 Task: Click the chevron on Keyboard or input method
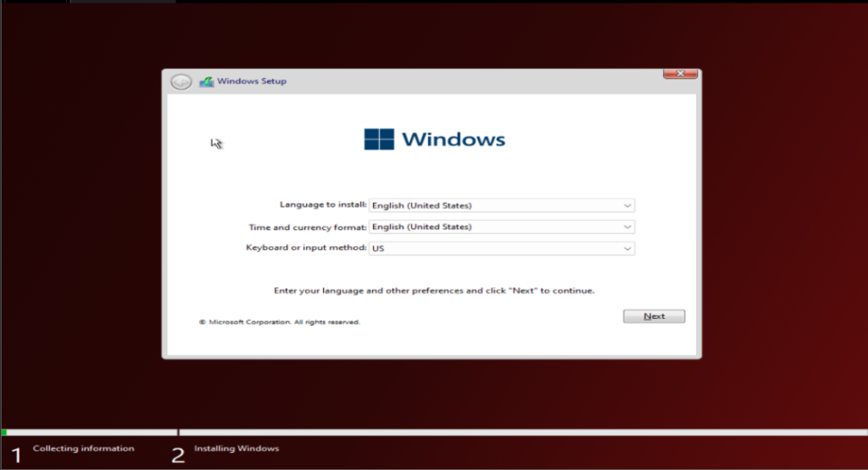tap(626, 248)
